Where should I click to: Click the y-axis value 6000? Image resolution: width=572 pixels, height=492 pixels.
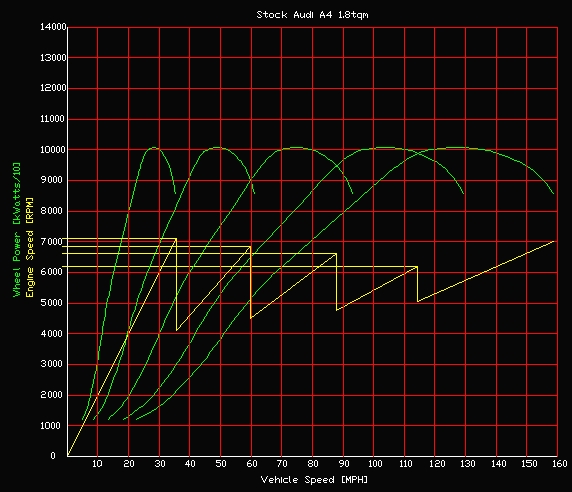pos(51,272)
